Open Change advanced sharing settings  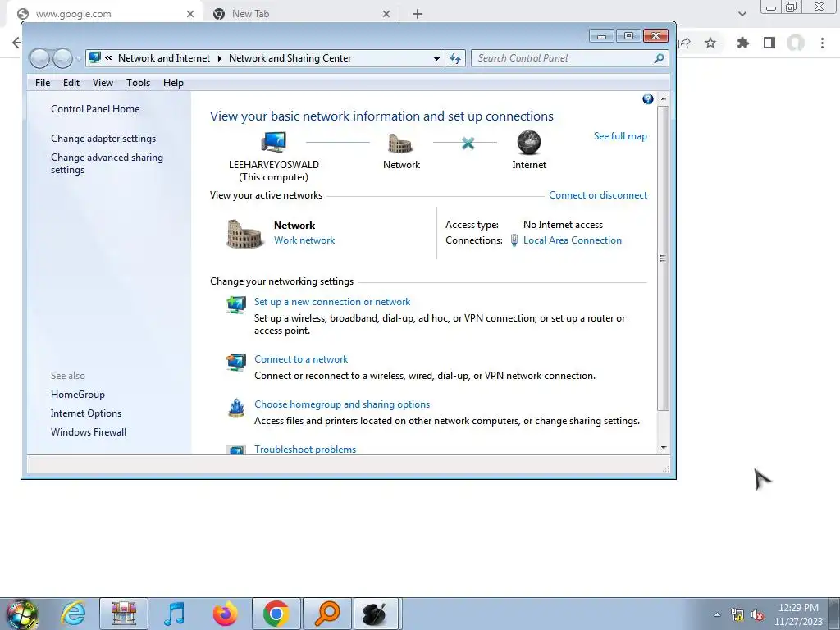coord(107,163)
